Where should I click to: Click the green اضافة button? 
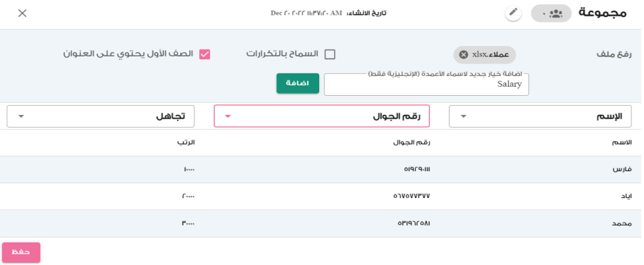coord(298,83)
